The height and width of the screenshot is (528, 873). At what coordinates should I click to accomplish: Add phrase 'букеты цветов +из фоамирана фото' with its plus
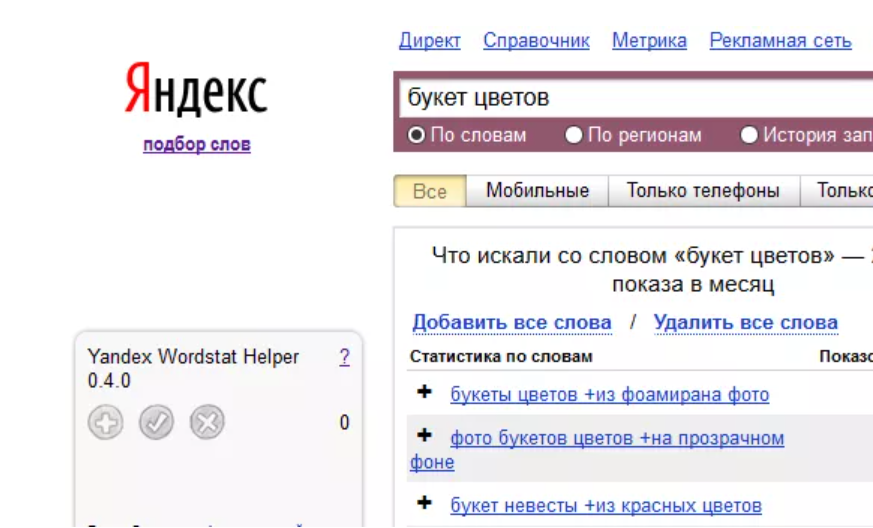424,392
